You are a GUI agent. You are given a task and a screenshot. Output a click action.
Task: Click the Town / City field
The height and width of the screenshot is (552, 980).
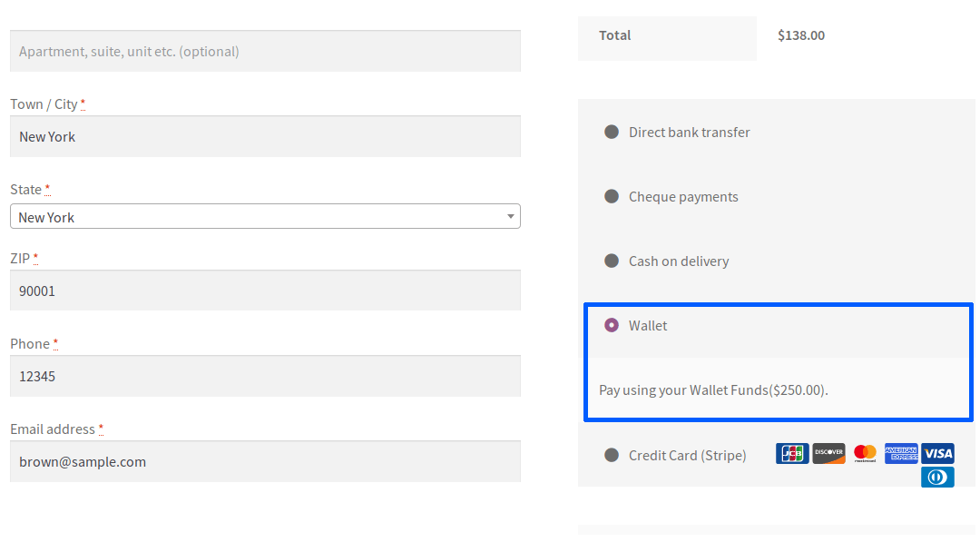[265, 136]
